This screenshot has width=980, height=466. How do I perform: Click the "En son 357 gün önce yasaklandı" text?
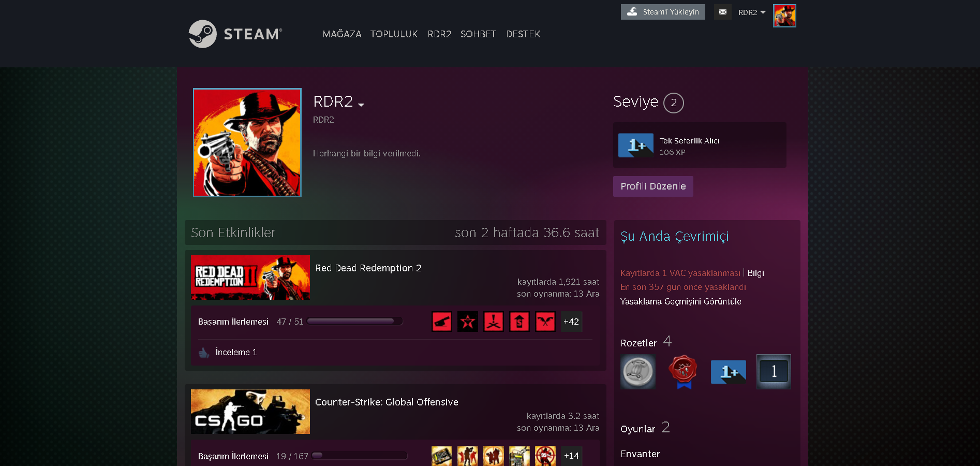[x=683, y=287]
